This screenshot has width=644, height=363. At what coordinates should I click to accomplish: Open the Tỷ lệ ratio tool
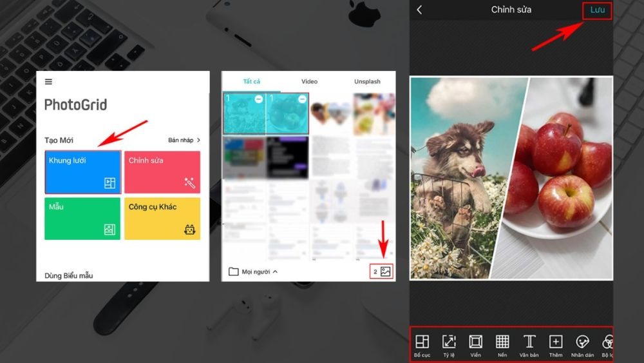pyautogui.click(x=449, y=346)
